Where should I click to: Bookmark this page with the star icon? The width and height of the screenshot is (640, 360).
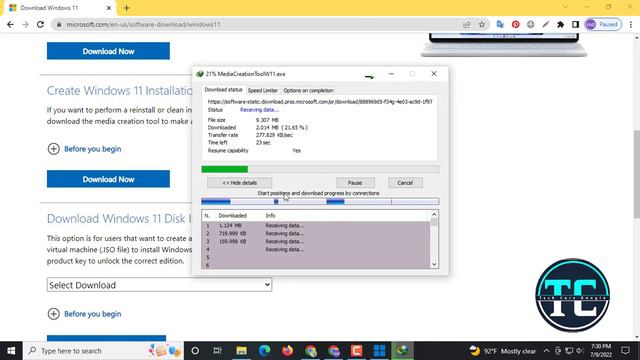[x=482, y=24]
